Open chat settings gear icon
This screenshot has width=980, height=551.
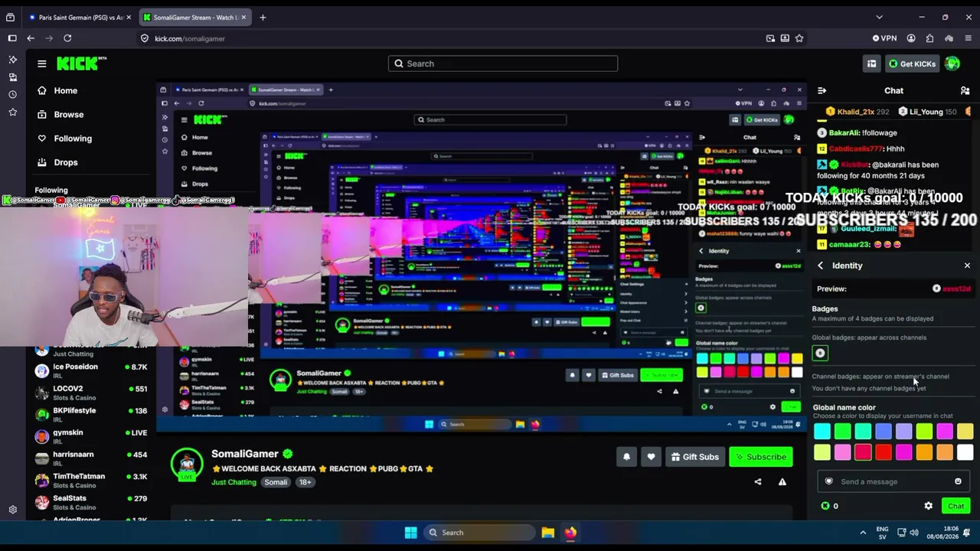[929, 506]
